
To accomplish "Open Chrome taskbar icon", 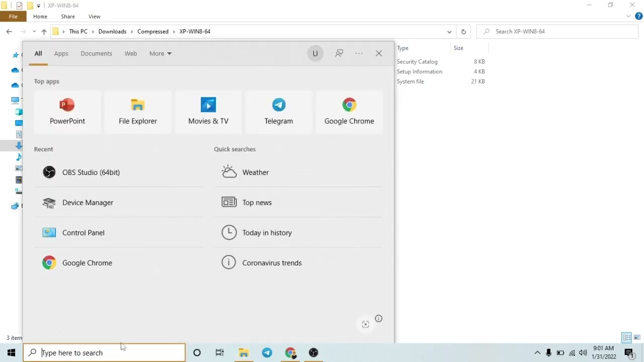I will pos(290,352).
